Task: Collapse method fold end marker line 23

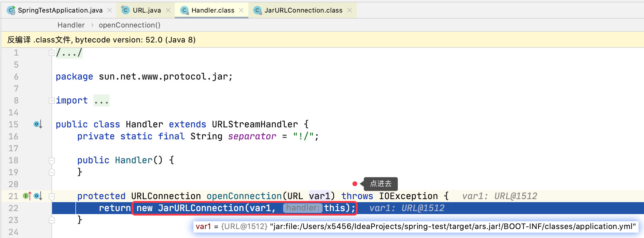Action: 51,220
